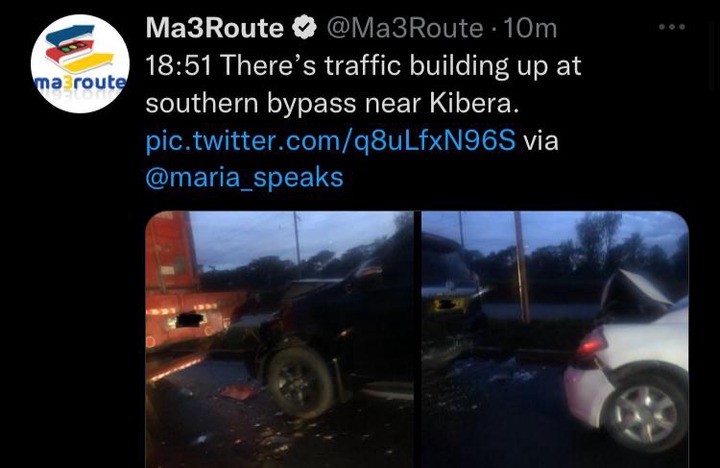Click the ma3route wordmark inside the avatar
Viewport: 720px width, 468px height.
pos(80,83)
